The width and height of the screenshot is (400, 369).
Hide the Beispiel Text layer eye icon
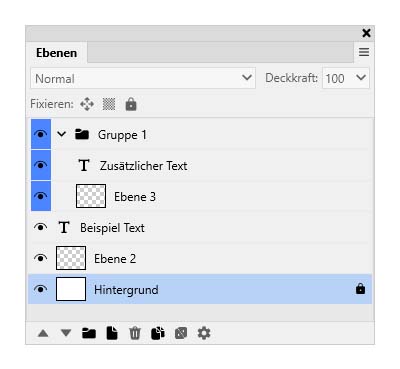point(41,228)
